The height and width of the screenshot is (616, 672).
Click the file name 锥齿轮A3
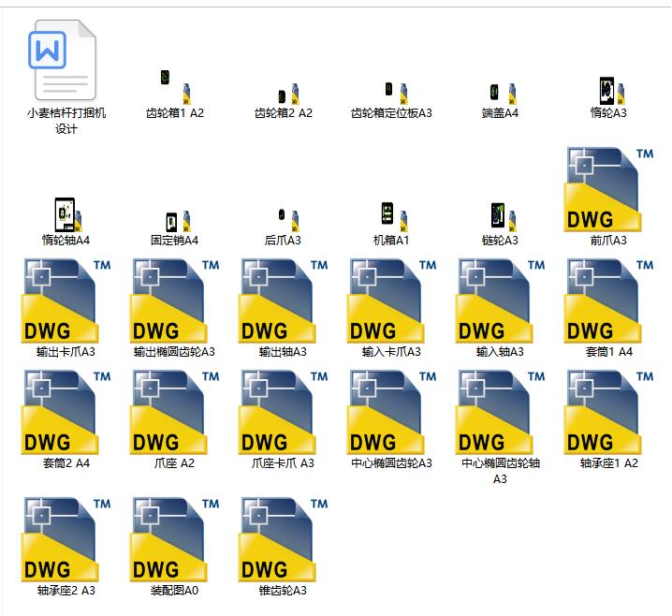point(283,591)
